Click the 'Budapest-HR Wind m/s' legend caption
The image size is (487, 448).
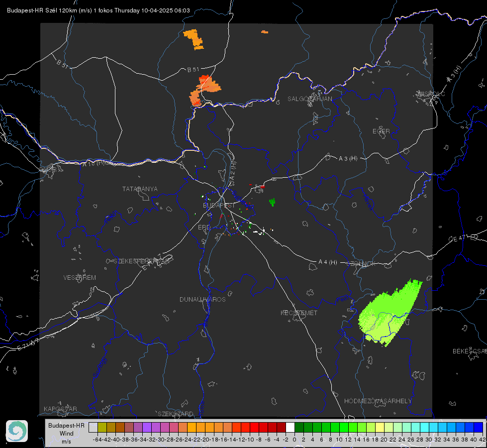(66, 433)
